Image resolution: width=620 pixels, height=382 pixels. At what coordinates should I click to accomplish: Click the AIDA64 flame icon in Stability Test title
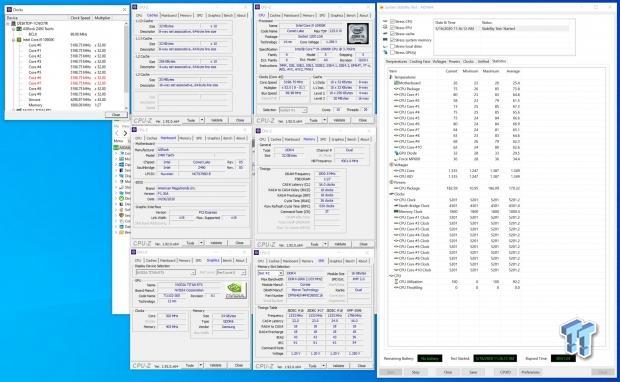382,7
